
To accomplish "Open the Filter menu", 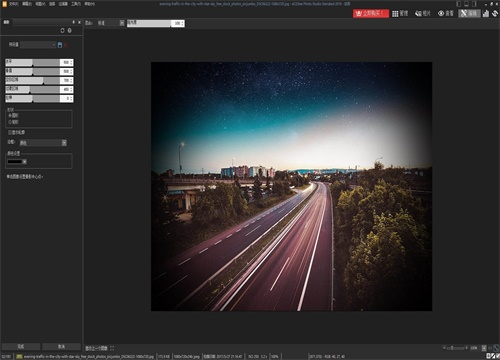I will pos(63,4).
